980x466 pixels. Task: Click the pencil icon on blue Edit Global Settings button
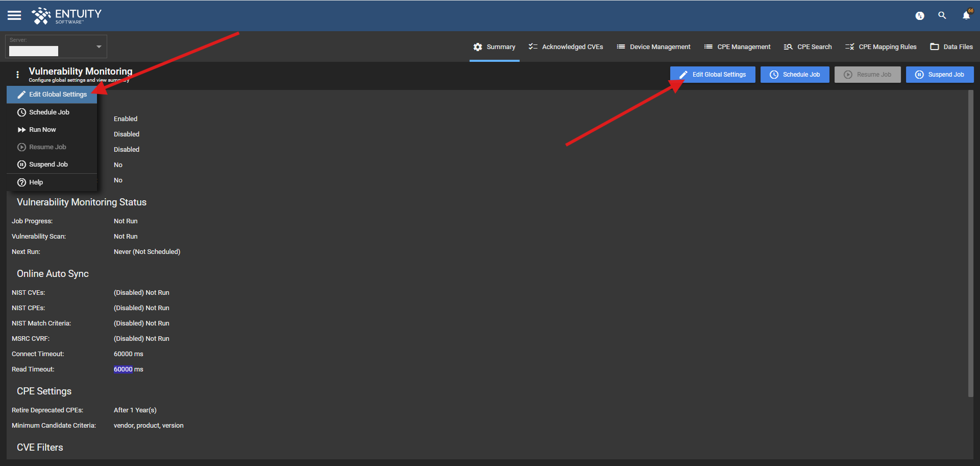coord(683,75)
